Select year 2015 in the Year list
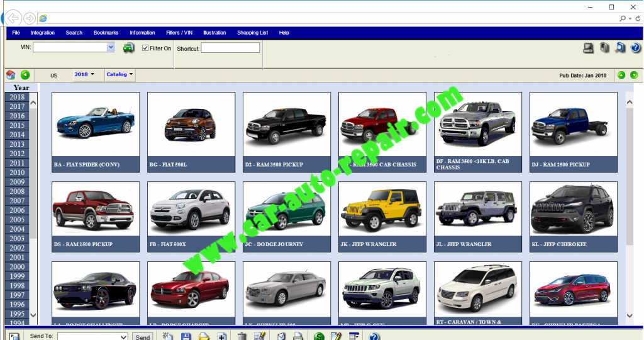The height and width of the screenshot is (340, 644). (x=17, y=125)
